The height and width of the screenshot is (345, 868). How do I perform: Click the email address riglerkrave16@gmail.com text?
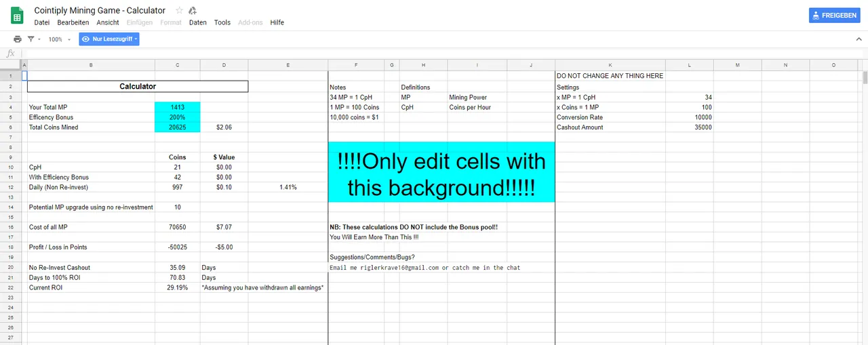398,268
